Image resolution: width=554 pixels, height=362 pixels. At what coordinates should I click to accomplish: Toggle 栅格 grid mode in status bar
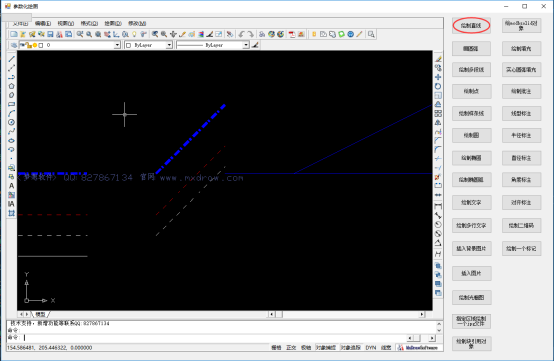(x=276, y=348)
